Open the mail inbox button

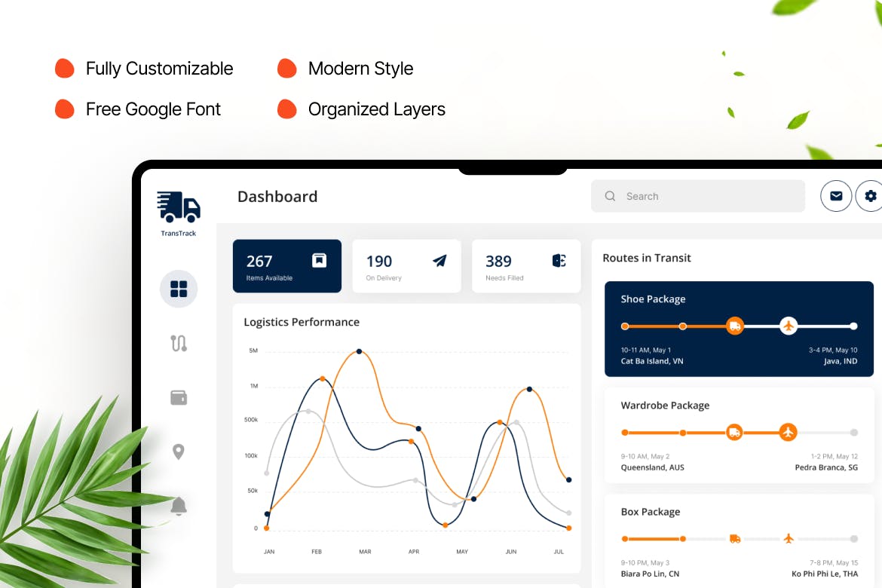836,196
